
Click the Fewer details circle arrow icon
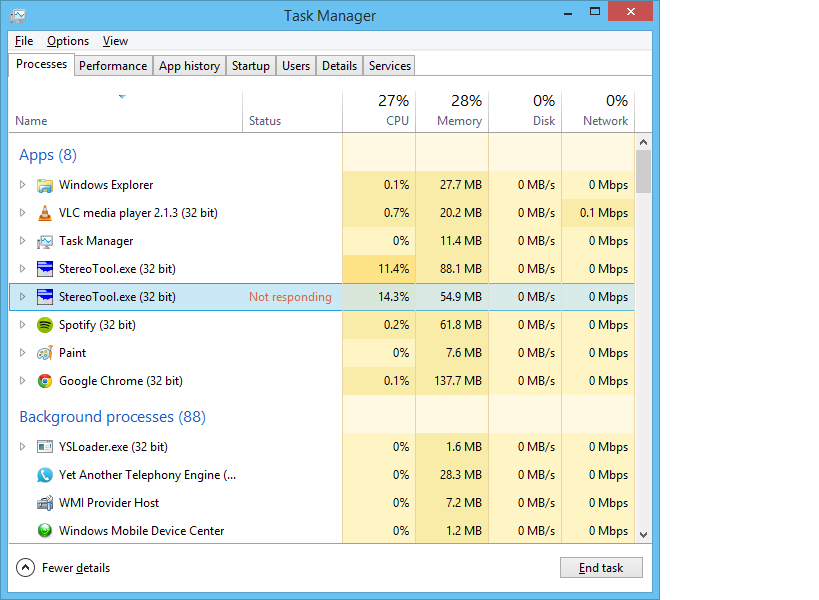click(26, 568)
